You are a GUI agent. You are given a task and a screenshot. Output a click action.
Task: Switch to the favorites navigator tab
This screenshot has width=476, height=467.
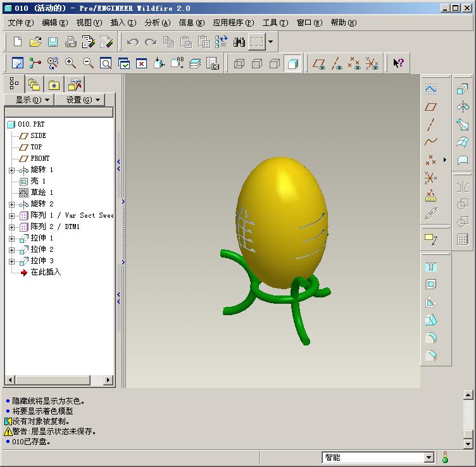click(54, 84)
